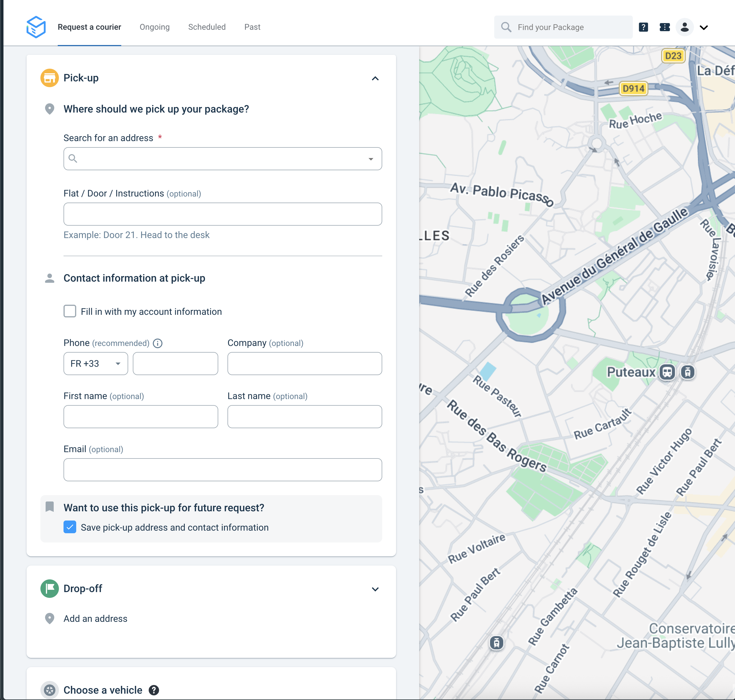Click the phone info icon
The width and height of the screenshot is (735, 700).
click(158, 343)
